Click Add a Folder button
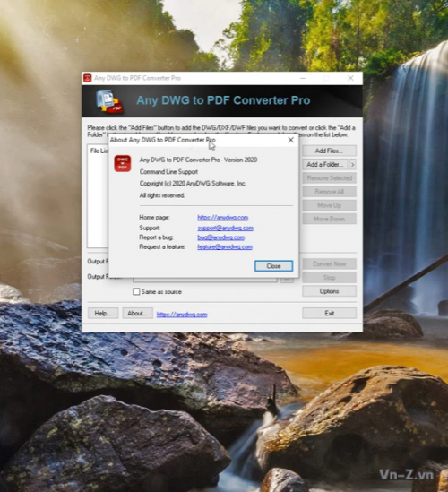The image size is (448, 492). (324, 164)
